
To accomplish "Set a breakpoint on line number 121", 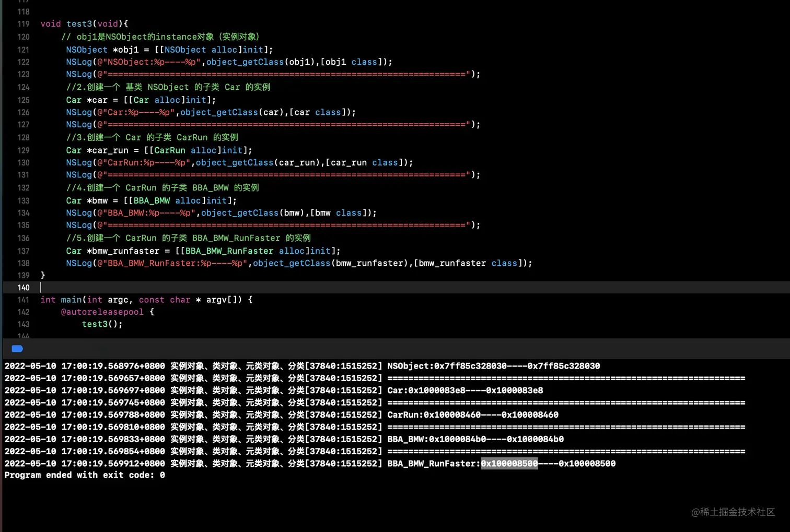I will pyautogui.click(x=24, y=50).
